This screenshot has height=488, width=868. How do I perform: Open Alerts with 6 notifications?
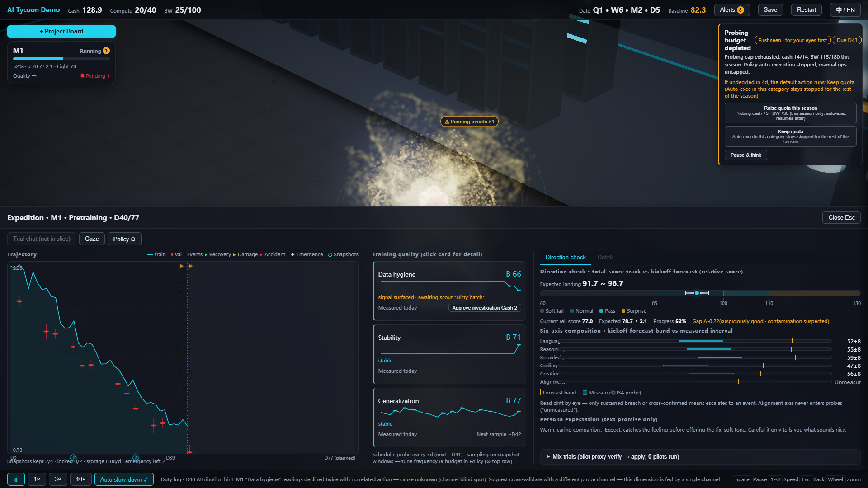tap(732, 10)
